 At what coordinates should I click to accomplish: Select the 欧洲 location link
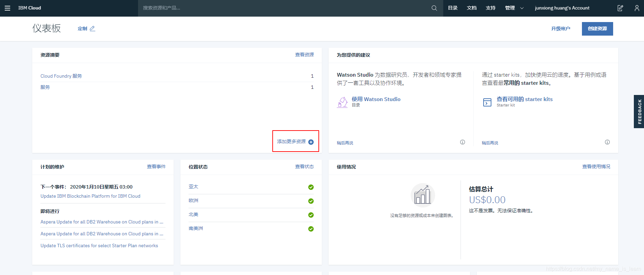[193, 200]
